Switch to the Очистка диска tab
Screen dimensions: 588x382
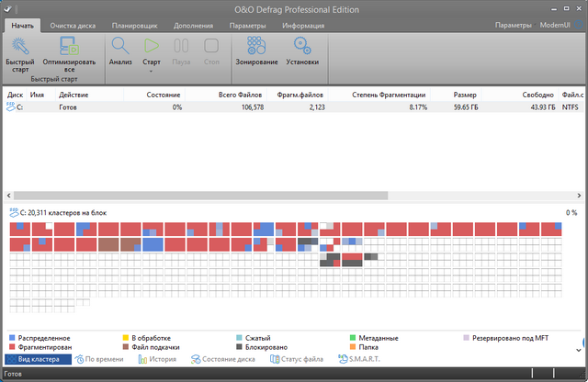click(74, 26)
